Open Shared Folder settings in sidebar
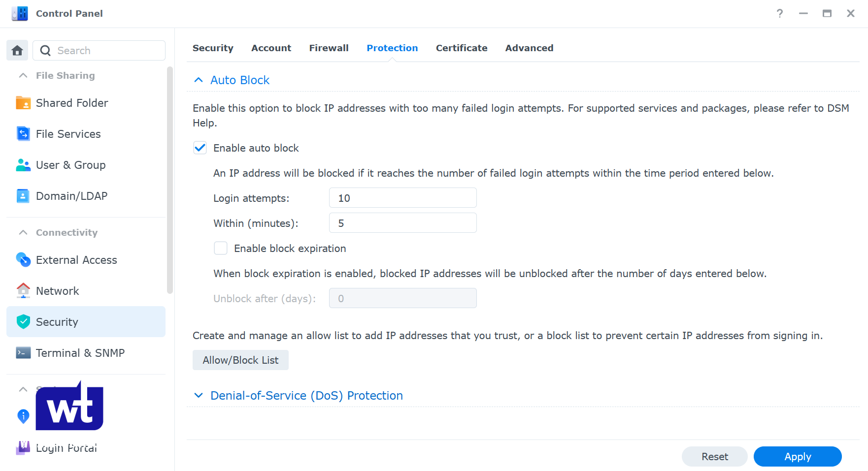This screenshot has height=471, width=868. point(71,103)
